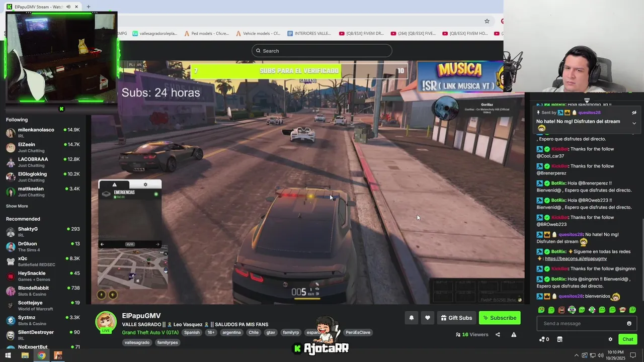Open INTERIORES VALLE bookmark

pyautogui.click(x=309, y=34)
